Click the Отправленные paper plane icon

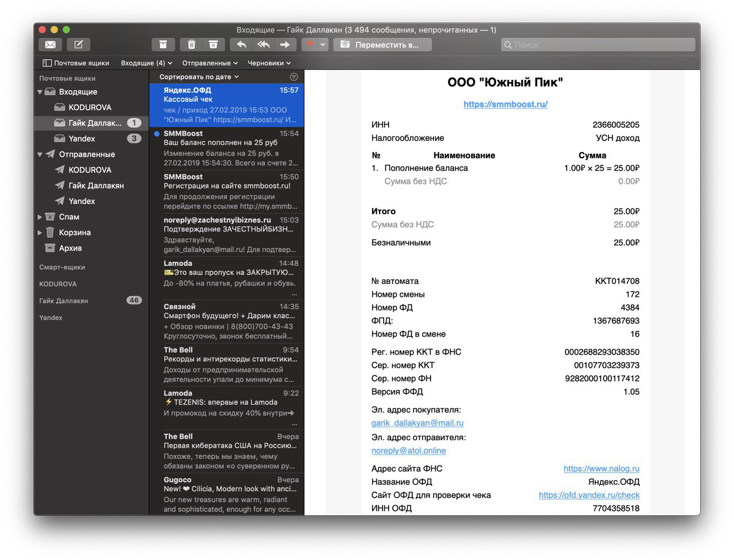pos(50,154)
